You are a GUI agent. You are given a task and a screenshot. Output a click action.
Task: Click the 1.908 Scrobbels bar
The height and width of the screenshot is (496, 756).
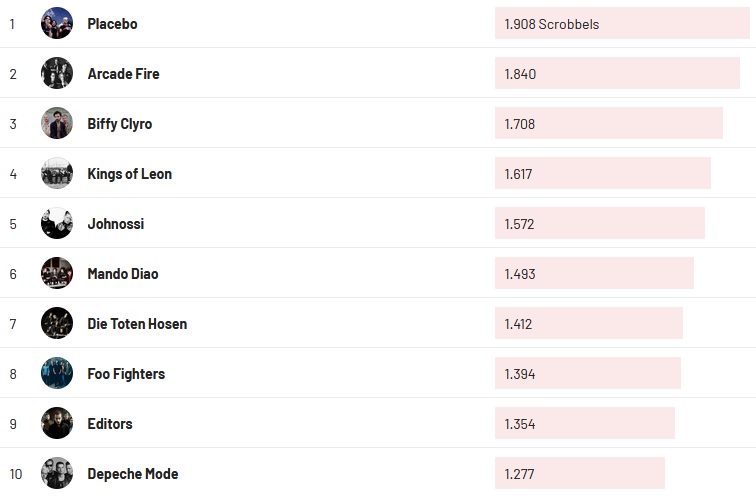click(621, 23)
